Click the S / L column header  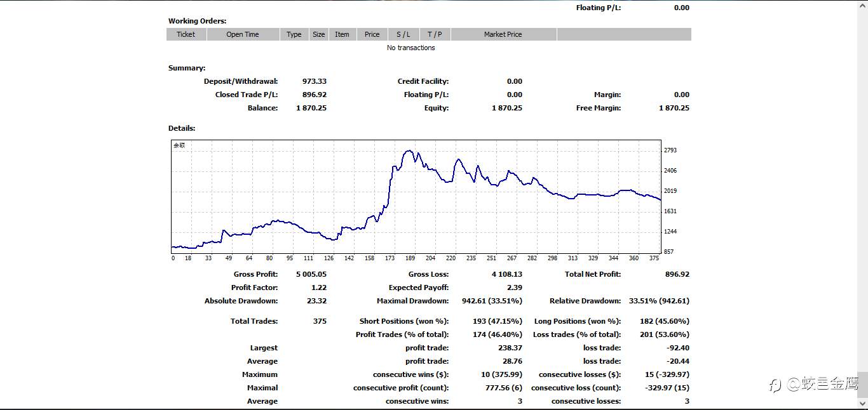pos(403,34)
